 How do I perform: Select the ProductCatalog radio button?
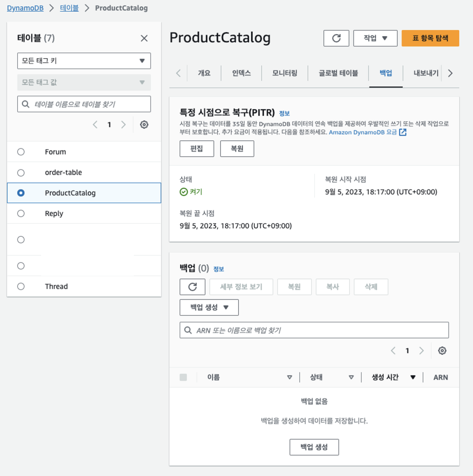[21, 193]
